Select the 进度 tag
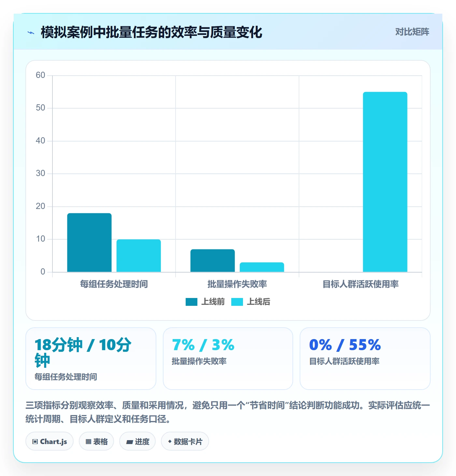Image resolution: width=456 pixels, height=476 pixels. [137, 441]
